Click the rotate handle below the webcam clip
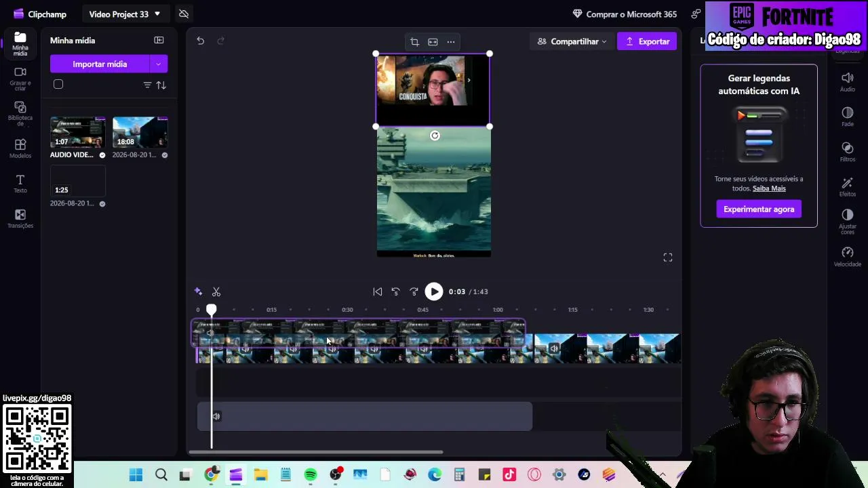868x488 pixels. [x=435, y=136]
